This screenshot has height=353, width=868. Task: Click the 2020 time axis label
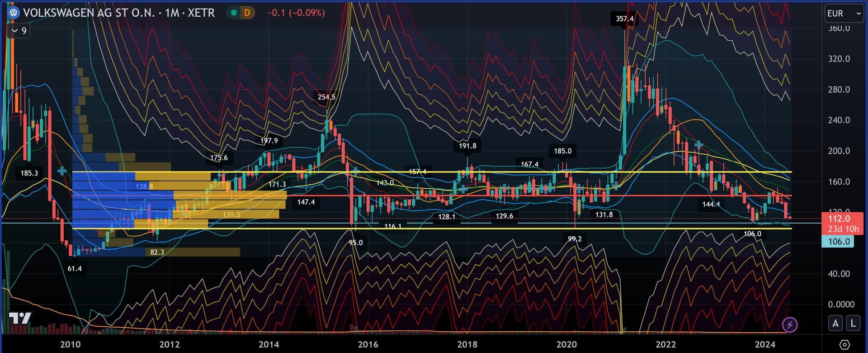(566, 344)
